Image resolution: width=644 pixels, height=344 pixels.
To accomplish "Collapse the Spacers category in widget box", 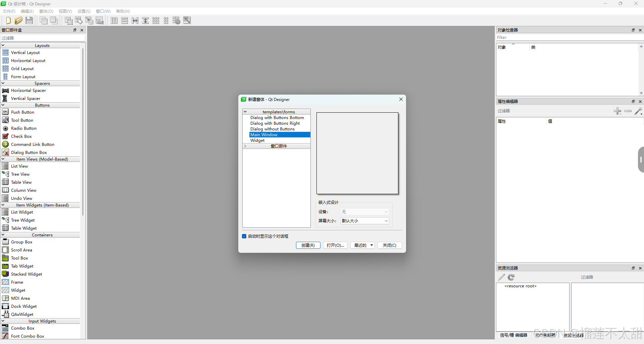I will [x=3, y=83].
